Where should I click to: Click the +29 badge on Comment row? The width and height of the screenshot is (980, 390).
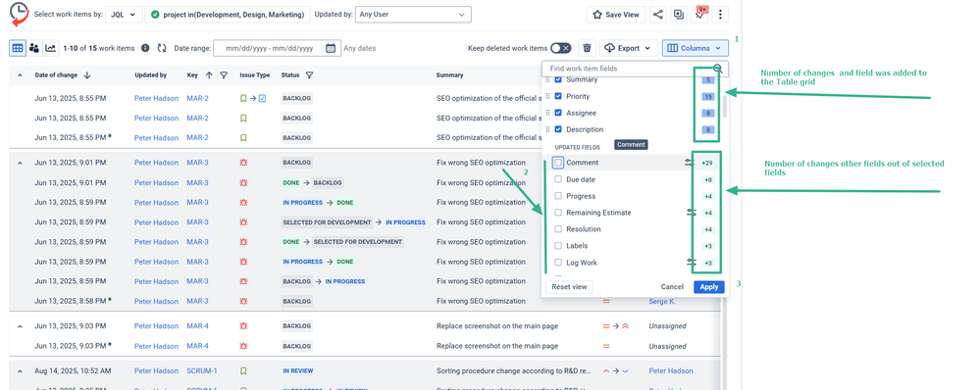pyautogui.click(x=707, y=163)
